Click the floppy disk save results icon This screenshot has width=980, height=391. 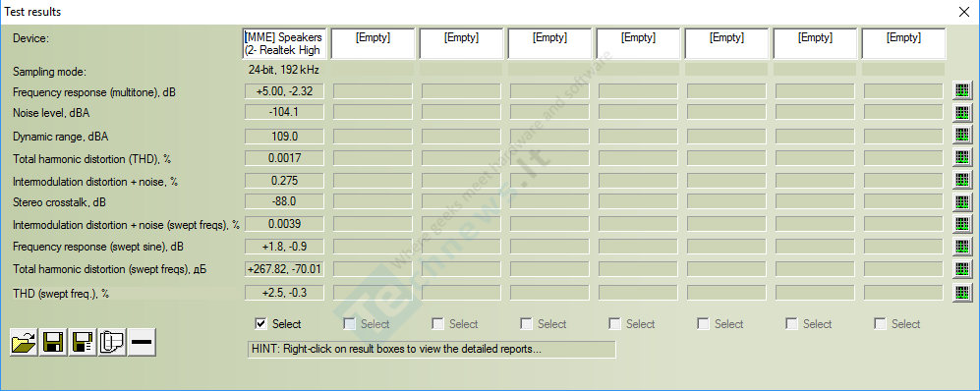coord(53,342)
